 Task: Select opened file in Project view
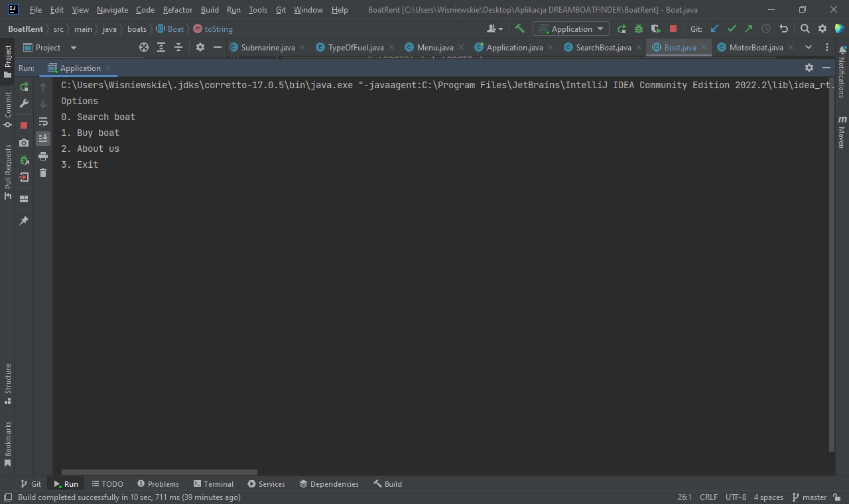[x=144, y=47]
